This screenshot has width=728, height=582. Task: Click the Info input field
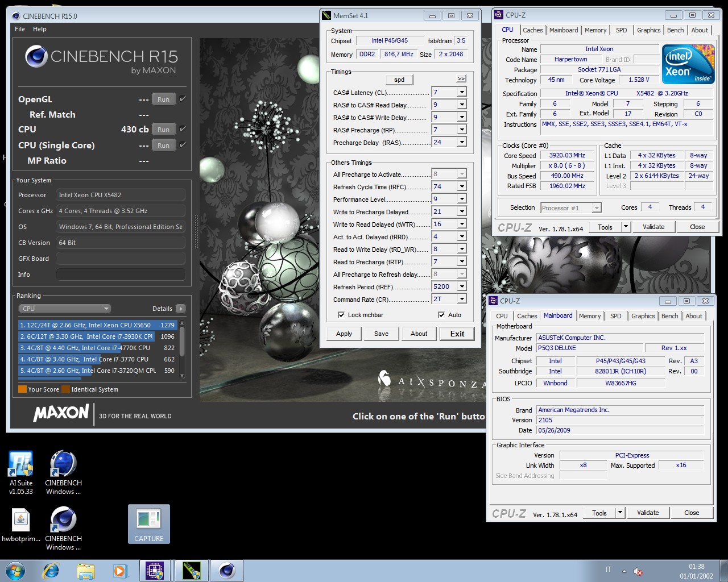[121, 275]
